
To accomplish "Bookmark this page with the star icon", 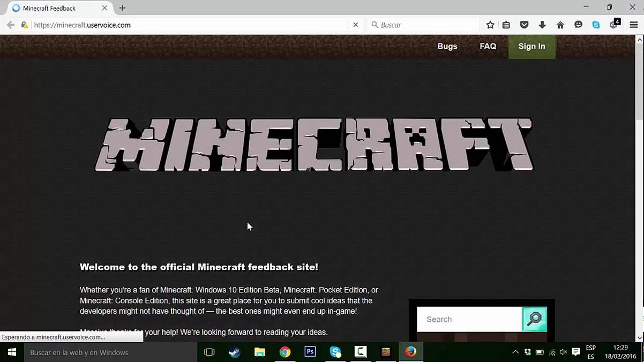I will pos(490,25).
